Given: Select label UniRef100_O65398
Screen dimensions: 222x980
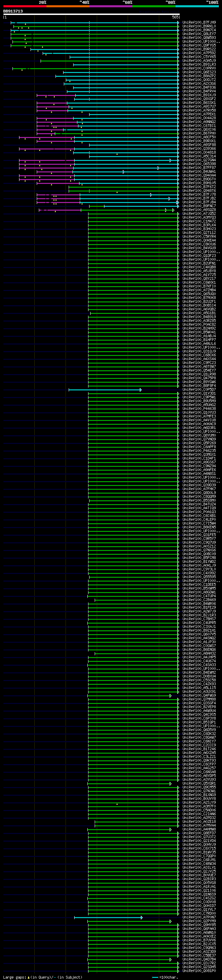Looking at the screenshot, I should click(199, 164).
